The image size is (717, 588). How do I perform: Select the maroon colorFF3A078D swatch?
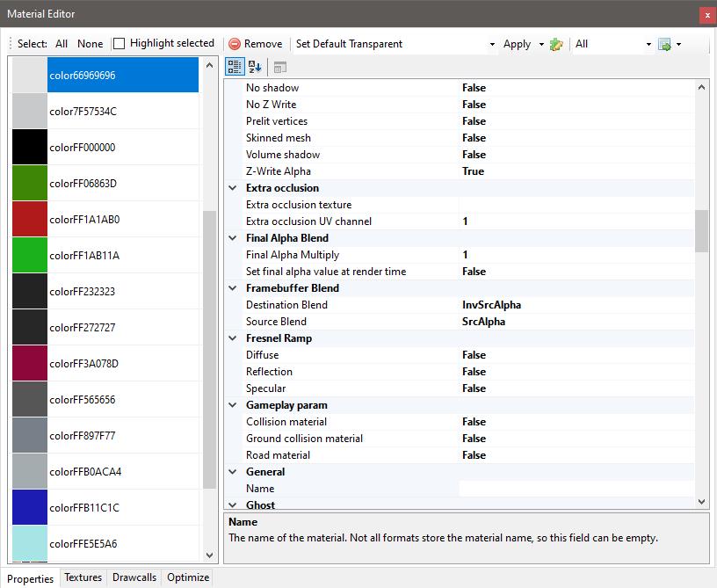[x=30, y=363]
